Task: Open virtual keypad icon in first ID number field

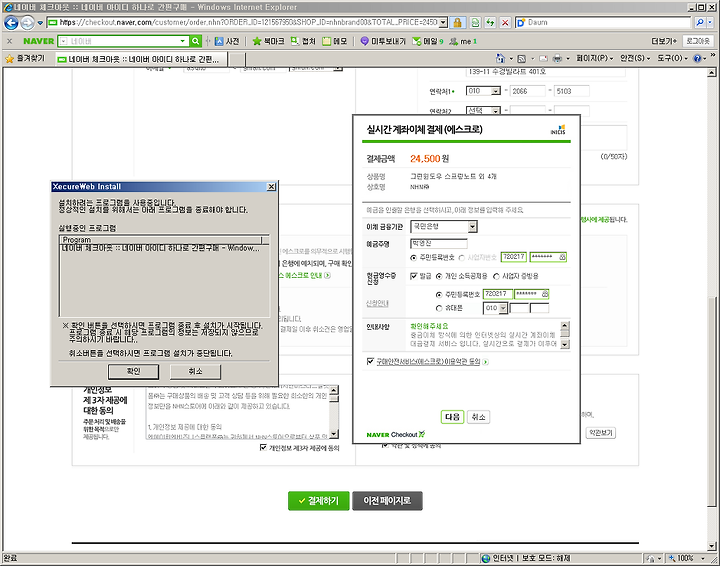Action: (x=562, y=257)
